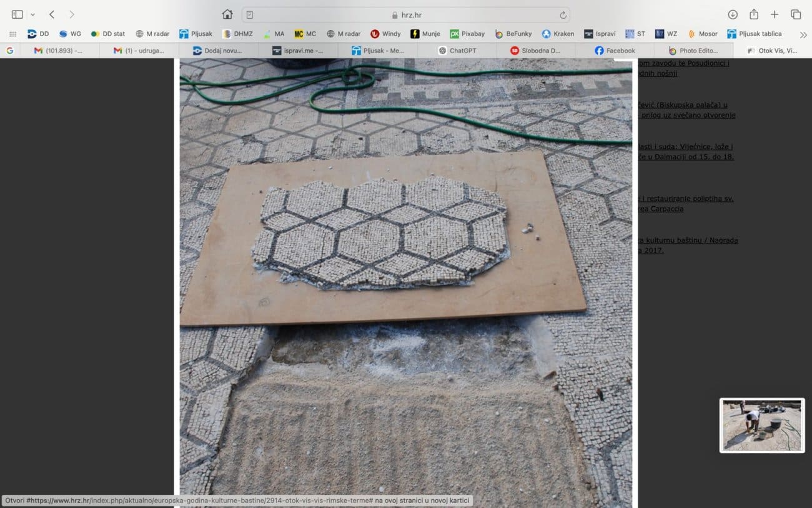Viewport: 812px width, 508px height.
Task: Open the home page icon
Action: [227, 14]
